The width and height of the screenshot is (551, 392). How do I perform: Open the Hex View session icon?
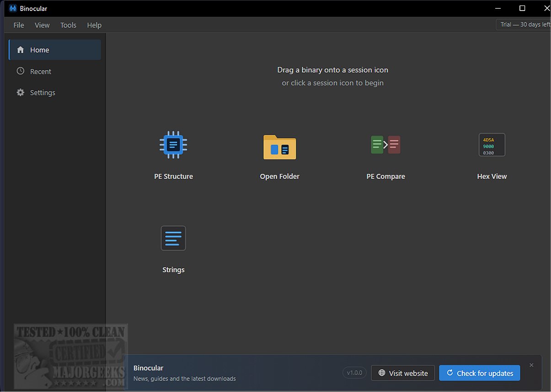click(x=492, y=145)
